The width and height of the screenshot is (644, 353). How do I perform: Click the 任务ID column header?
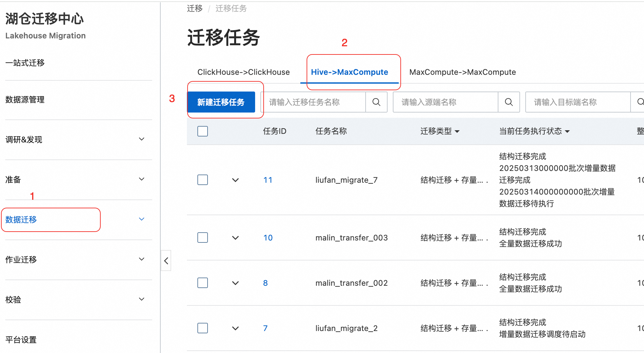coord(275,131)
